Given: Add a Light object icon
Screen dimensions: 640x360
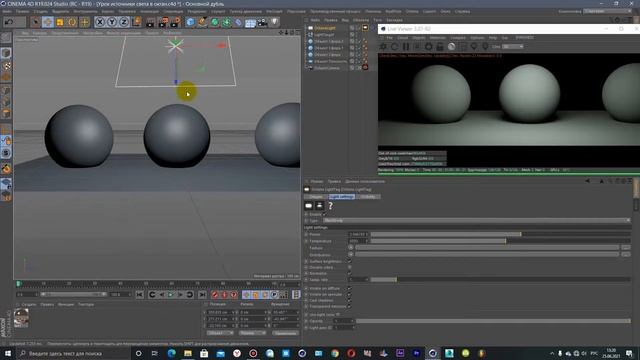Looking at the screenshot, I should click(x=275, y=22).
